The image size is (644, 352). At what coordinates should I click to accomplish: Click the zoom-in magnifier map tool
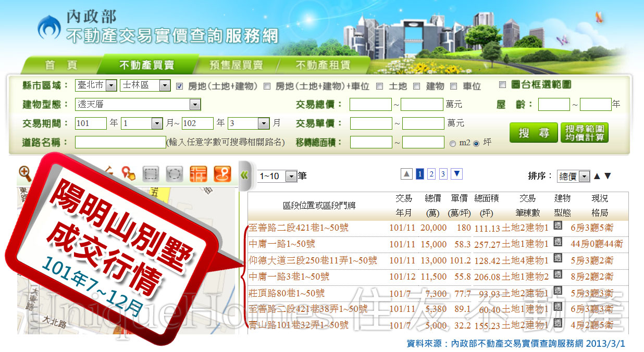click(x=24, y=173)
